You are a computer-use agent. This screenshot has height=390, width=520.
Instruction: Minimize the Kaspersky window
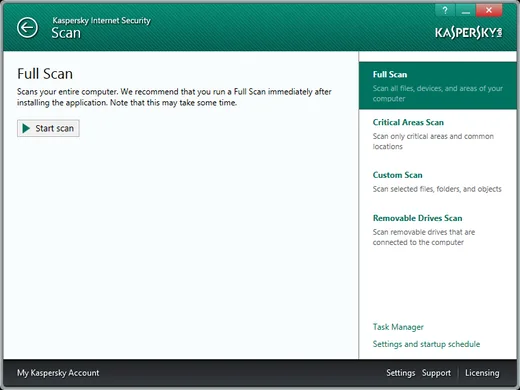click(x=466, y=10)
